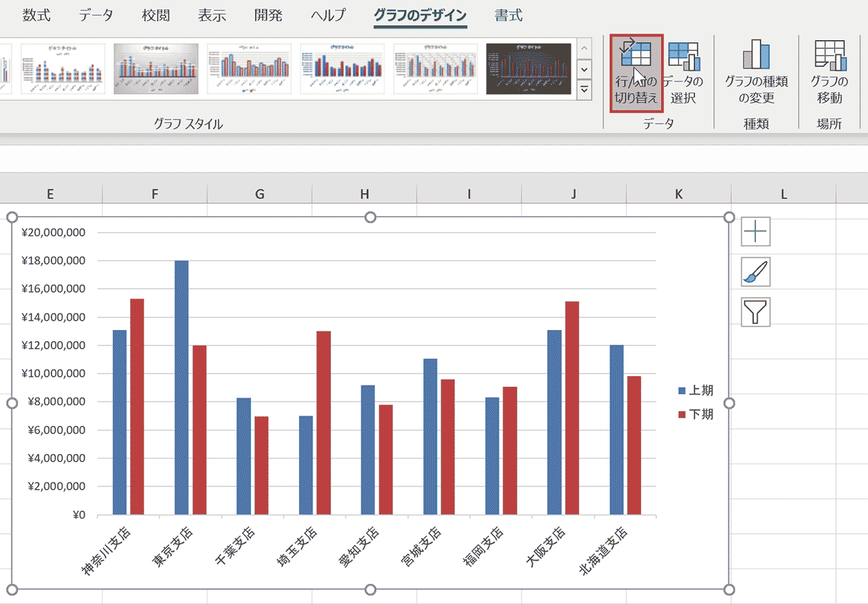The image size is (868, 604).
Task: Click the chart's bottom-center resize handle
Action: (371, 589)
